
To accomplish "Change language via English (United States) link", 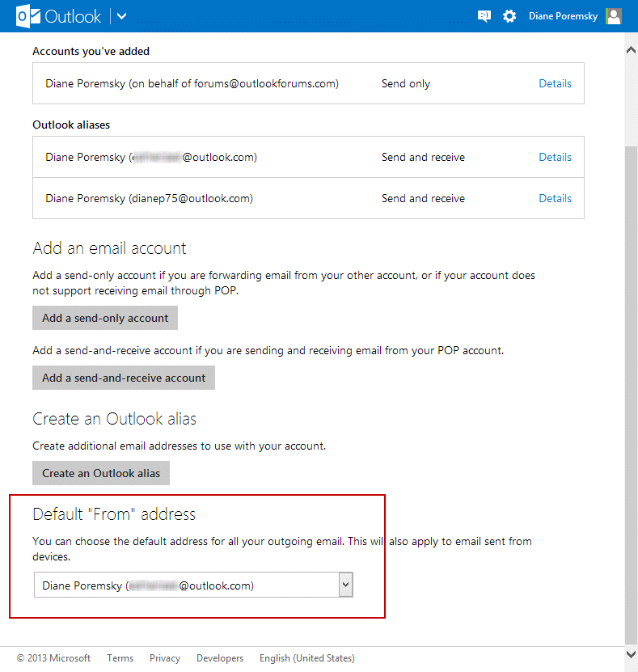I will coord(307,658).
